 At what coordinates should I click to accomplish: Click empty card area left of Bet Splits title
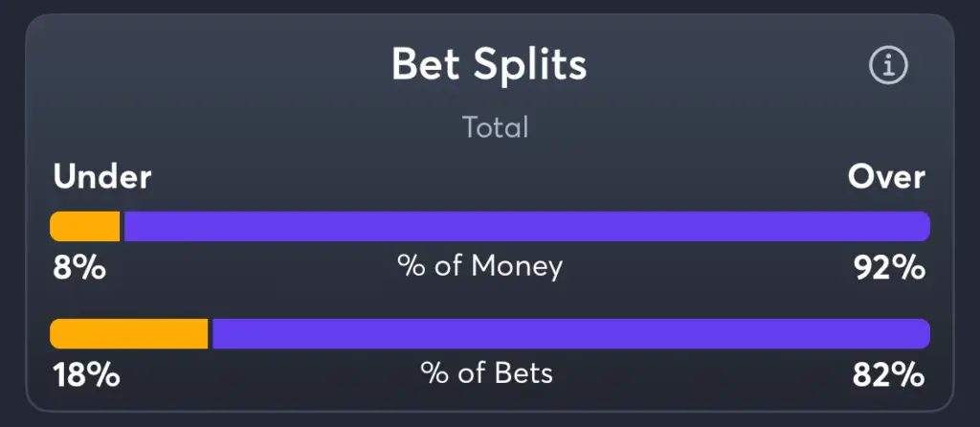click(x=207, y=64)
